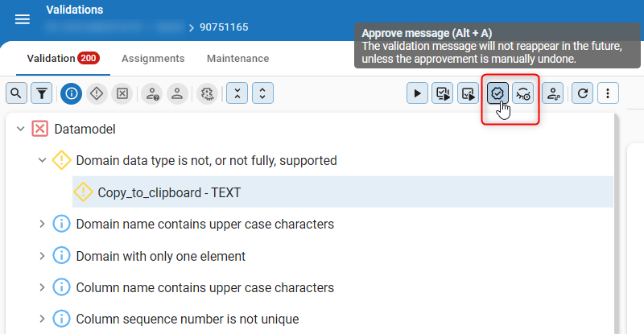The height and width of the screenshot is (334, 644).
Task: Toggle the info severity filter
Action: pyautogui.click(x=71, y=93)
